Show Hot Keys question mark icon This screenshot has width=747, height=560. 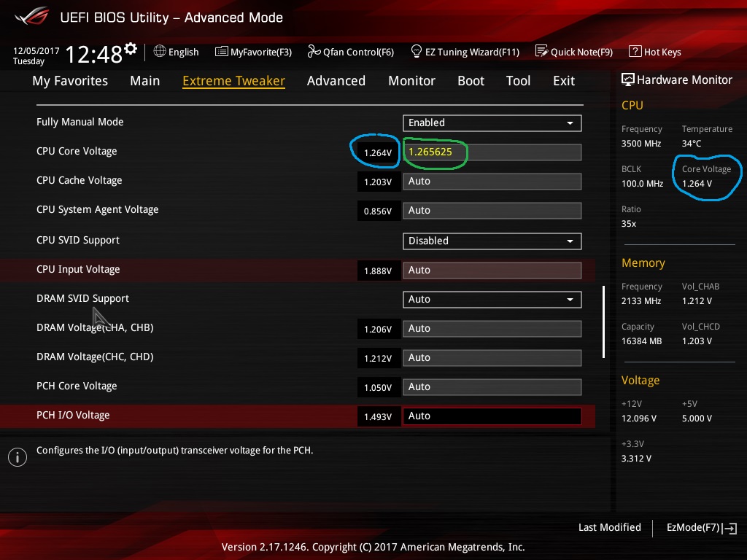(635, 51)
